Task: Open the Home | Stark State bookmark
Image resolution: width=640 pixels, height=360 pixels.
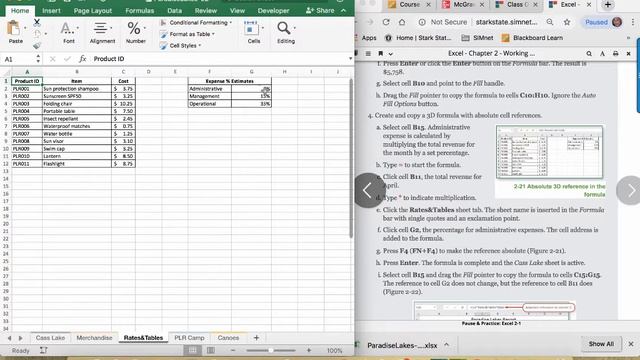Action: (418, 38)
